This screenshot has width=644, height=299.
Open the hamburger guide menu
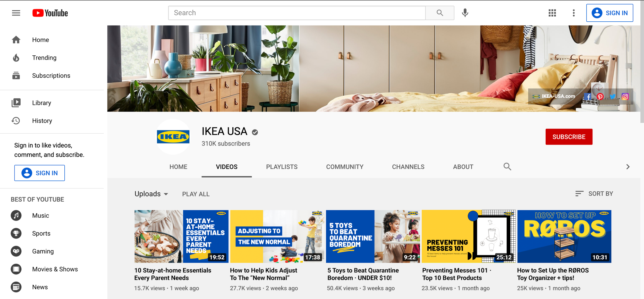click(16, 13)
